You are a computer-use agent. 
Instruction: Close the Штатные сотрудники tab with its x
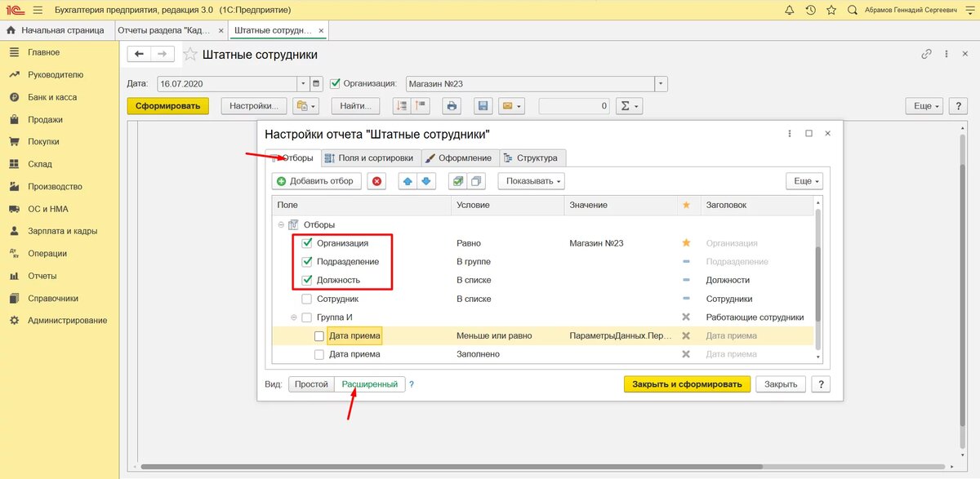[322, 30]
